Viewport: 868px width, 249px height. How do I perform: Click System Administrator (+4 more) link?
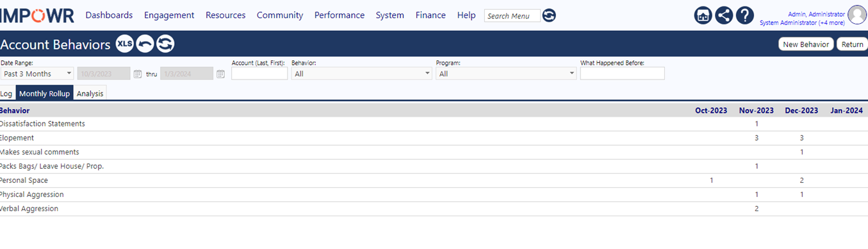tap(802, 22)
